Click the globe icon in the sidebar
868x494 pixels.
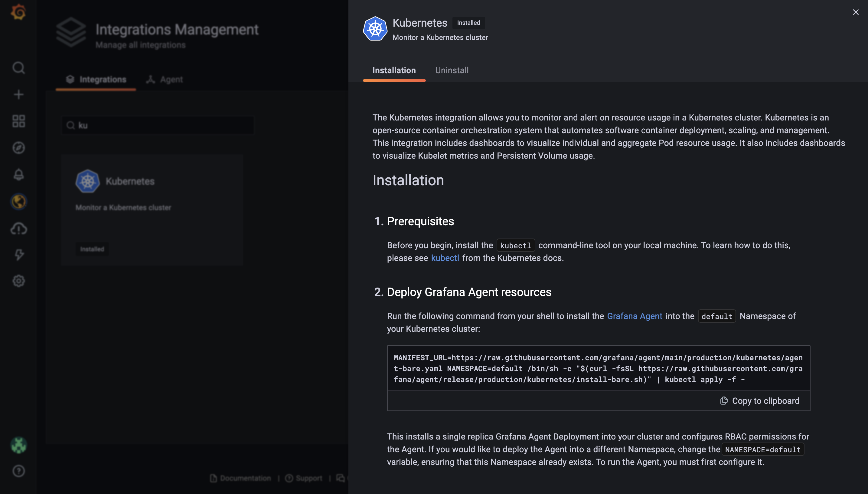[x=19, y=202]
